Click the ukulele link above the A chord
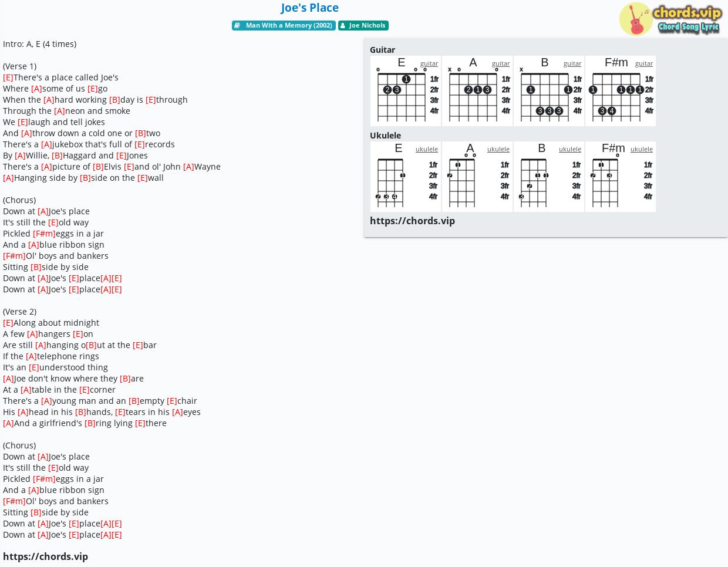This screenshot has width=728, height=567. pos(498,149)
